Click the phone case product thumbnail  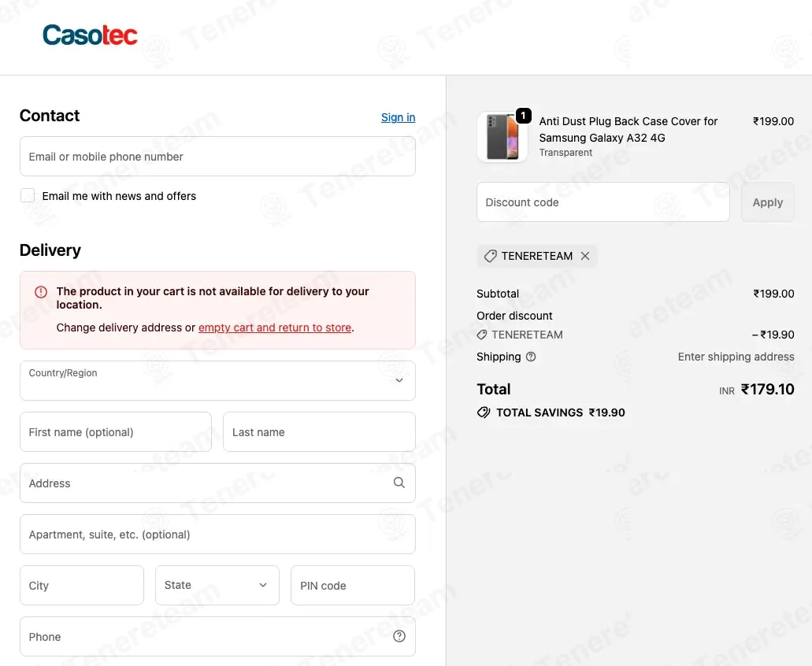(502, 137)
